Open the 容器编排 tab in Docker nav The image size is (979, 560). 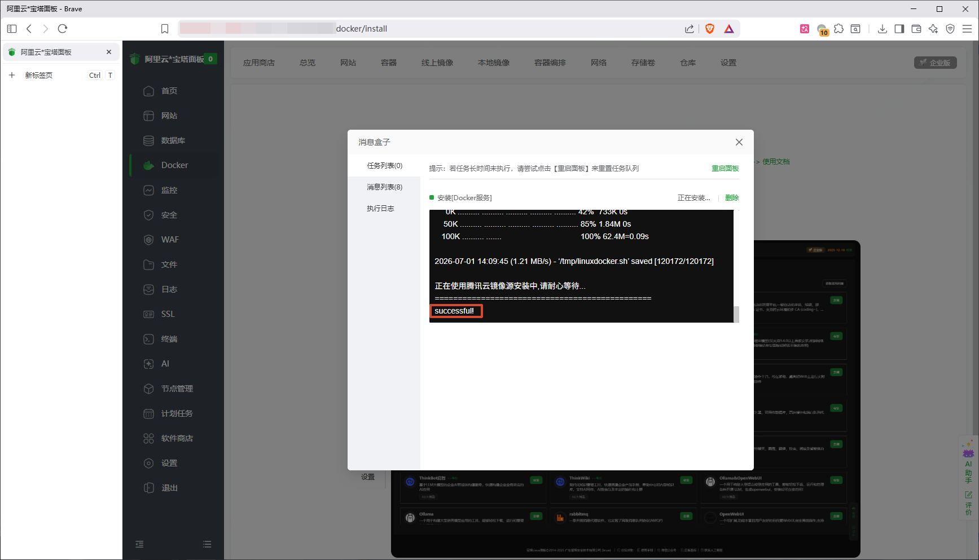click(550, 63)
